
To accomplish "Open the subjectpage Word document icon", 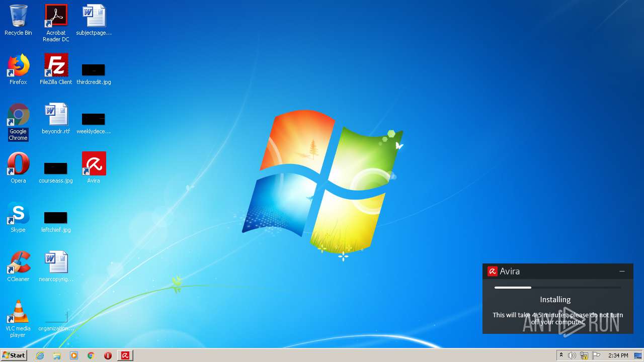I will (x=94, y=20).
